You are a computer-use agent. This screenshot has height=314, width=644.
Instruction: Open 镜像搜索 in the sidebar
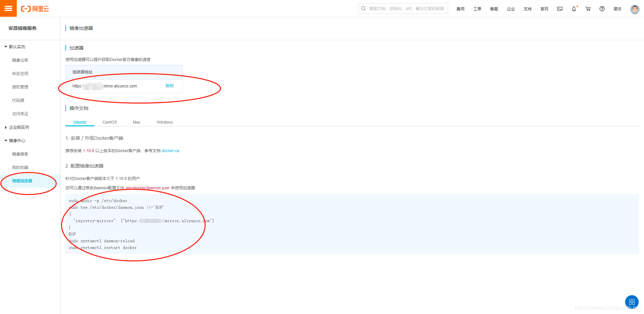[20, 154]
